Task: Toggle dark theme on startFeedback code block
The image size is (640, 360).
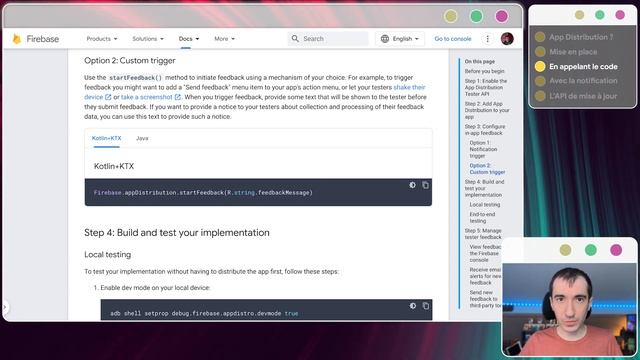Action: 412,185
